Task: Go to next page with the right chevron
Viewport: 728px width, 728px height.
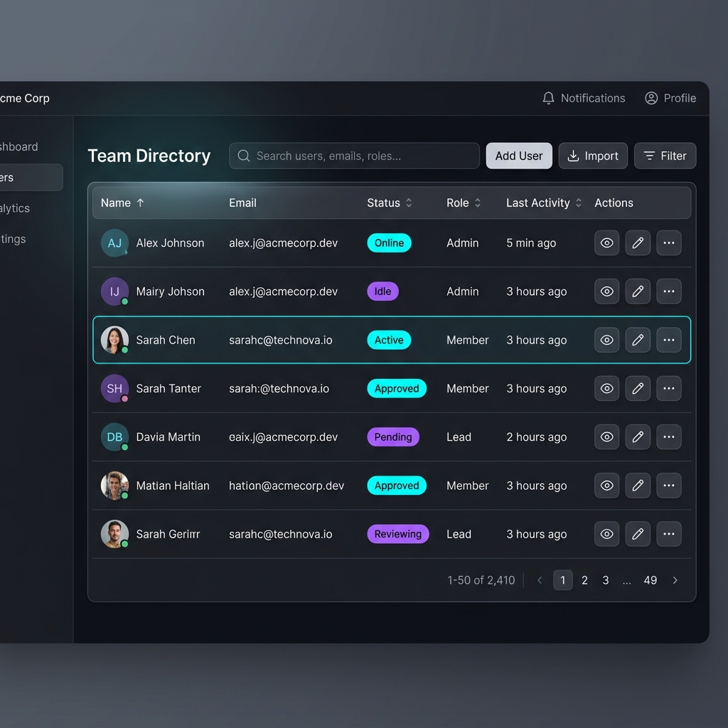Action: click(675, 580)
